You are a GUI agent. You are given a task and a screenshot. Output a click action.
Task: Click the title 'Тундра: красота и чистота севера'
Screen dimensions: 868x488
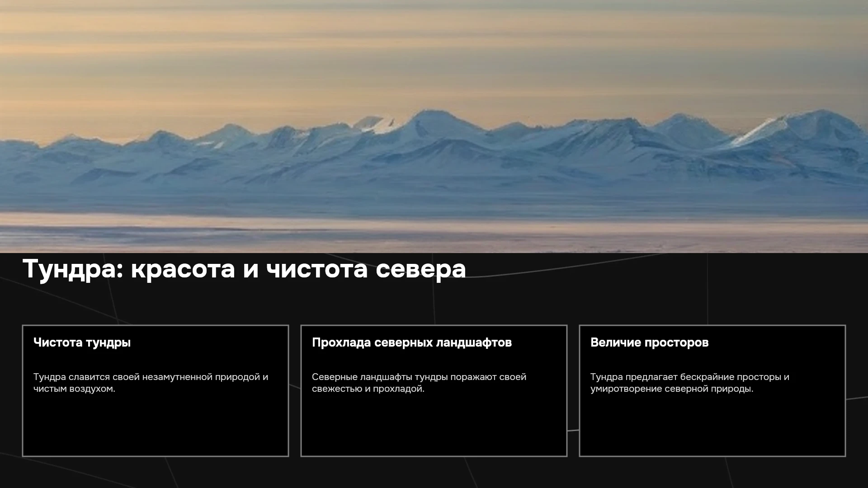pyautogui.click(x=244, y=269)
